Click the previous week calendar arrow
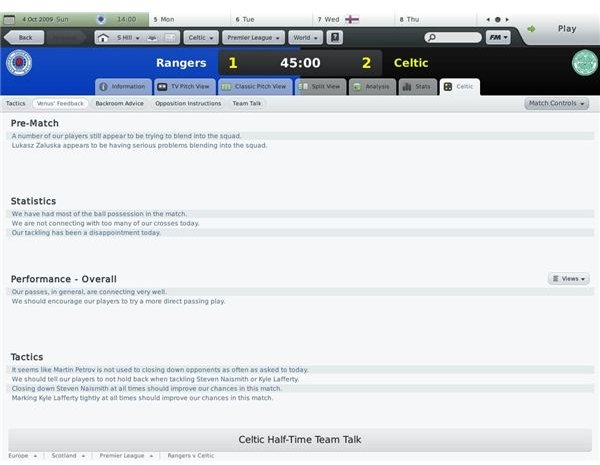Image resolution: width=600 pixels, height=465 pixels. coord(488,19)
